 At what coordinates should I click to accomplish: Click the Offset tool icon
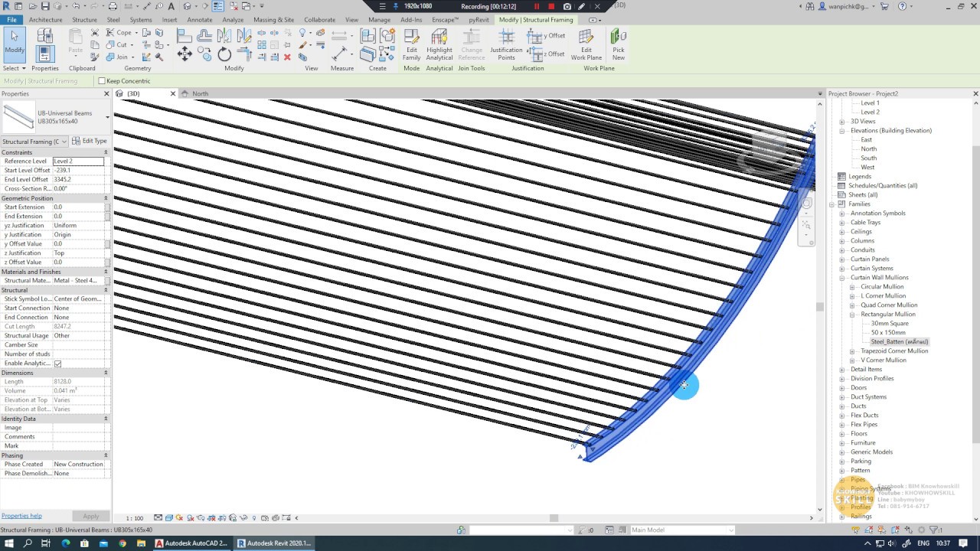click(x=204, y=35)
